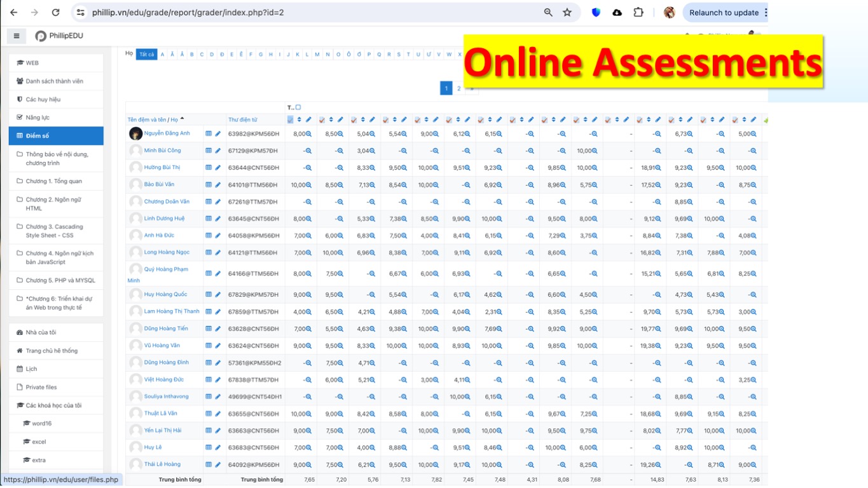The image size is (868, 488).
Task: Toggle the collapse box next to T.. category
Action: [x=298, y=107]
